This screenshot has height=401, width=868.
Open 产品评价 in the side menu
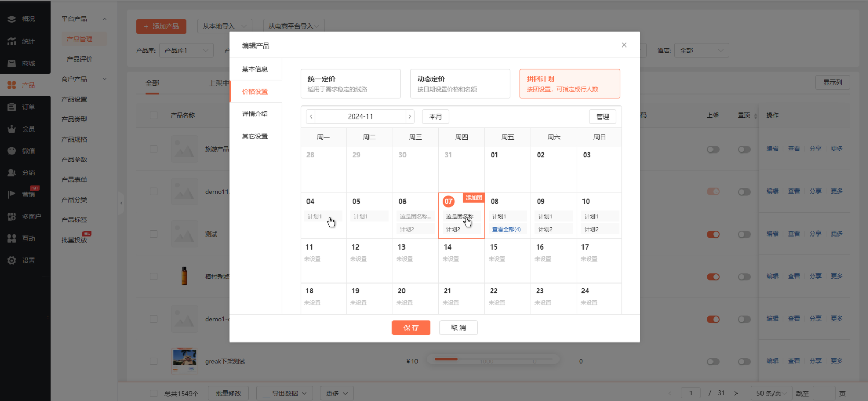79,59
